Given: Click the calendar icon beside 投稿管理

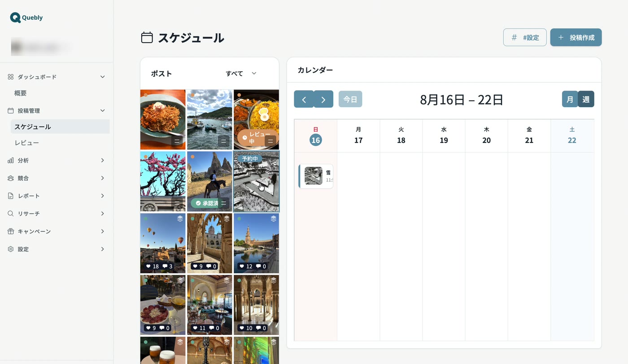Looking at the screenshot, I should tap(11, 110).
